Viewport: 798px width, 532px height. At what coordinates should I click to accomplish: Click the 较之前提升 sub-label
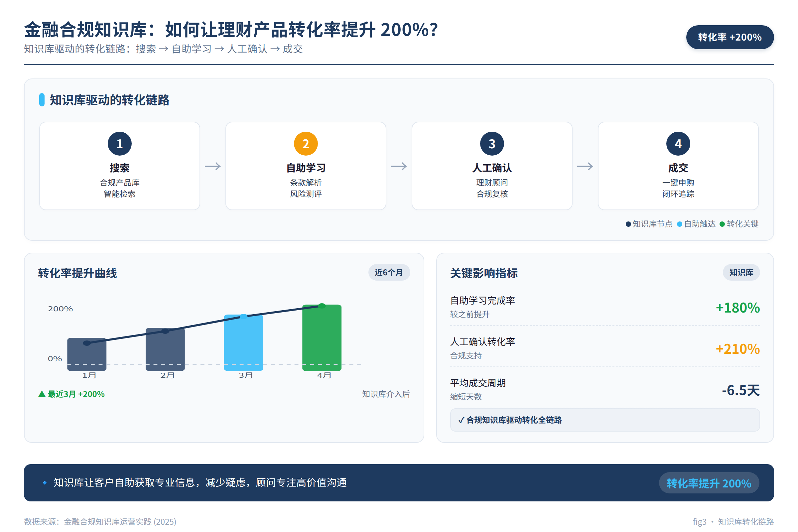[x=470, y=315]
